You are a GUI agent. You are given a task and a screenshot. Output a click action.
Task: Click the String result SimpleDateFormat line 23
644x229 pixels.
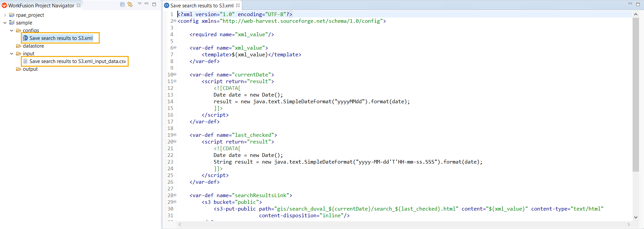point(348,162)
